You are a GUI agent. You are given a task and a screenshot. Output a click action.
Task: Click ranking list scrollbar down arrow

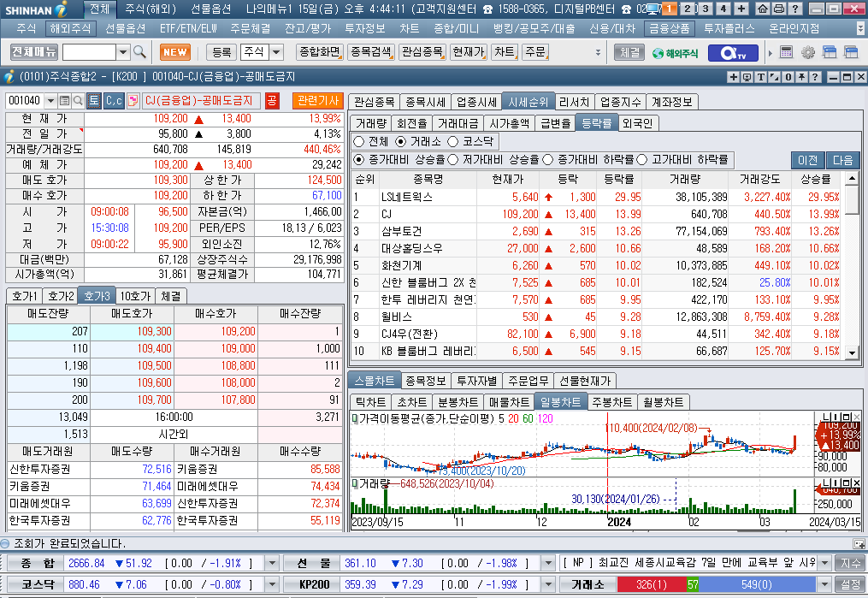pos(852,352)
